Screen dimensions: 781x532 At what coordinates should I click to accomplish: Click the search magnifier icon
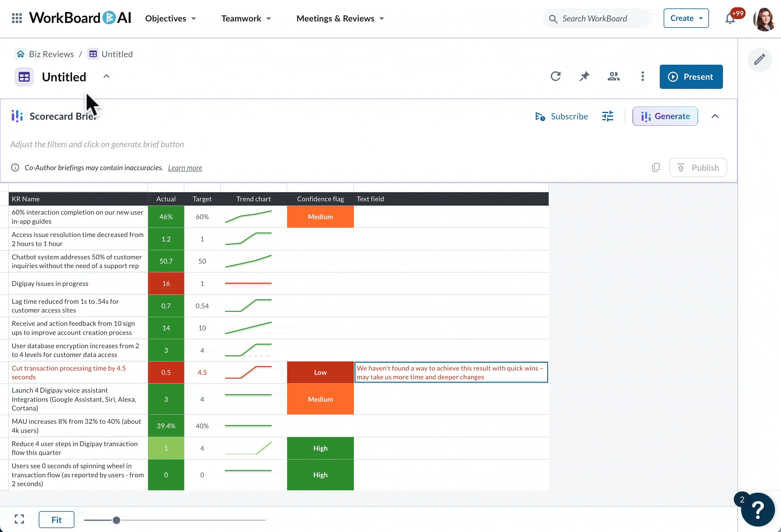[x=553, y=19]
